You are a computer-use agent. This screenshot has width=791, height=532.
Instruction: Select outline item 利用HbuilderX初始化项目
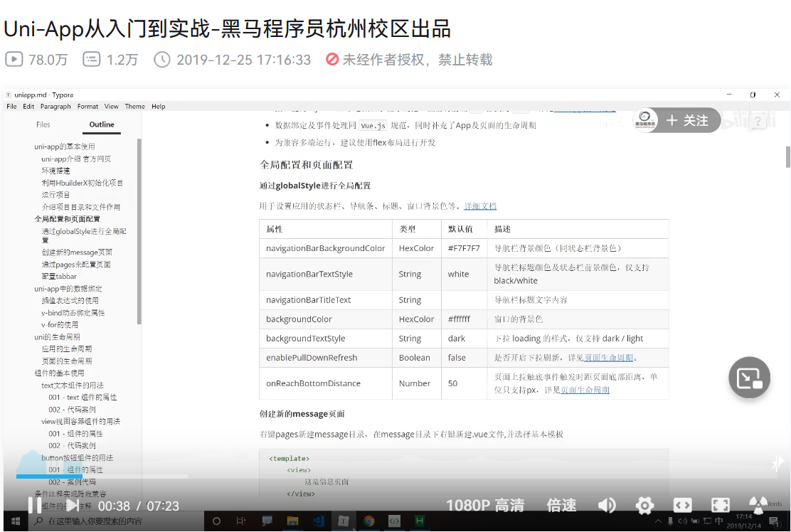tap(83, 183)
